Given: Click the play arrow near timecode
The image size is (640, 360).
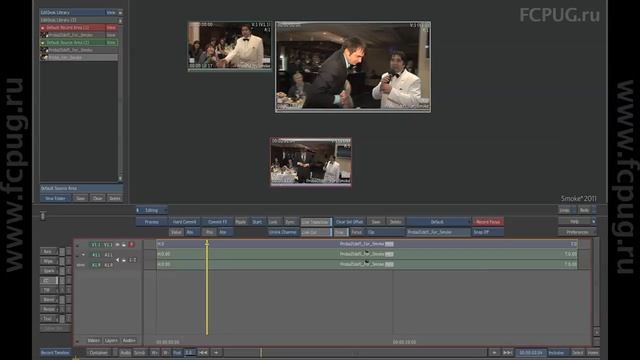Looking at the screenshot, I should (x=494, y=353).
